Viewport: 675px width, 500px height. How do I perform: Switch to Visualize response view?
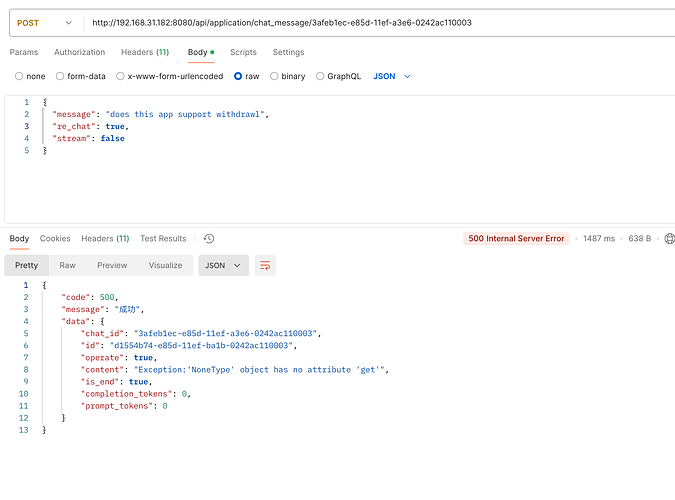click(165, 265)
